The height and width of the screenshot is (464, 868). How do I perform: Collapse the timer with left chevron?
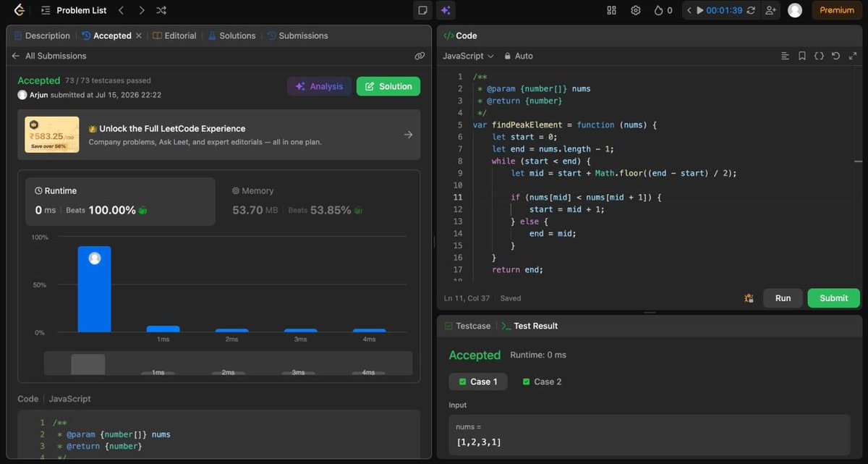click(689, 10)
